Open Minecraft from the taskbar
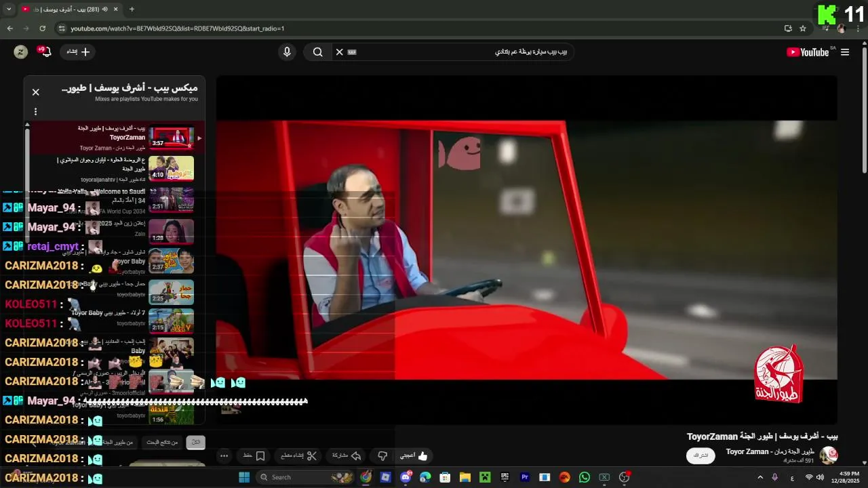Image resolution: width=868 pixels, height=488 pixels. (x=485, y=477)
